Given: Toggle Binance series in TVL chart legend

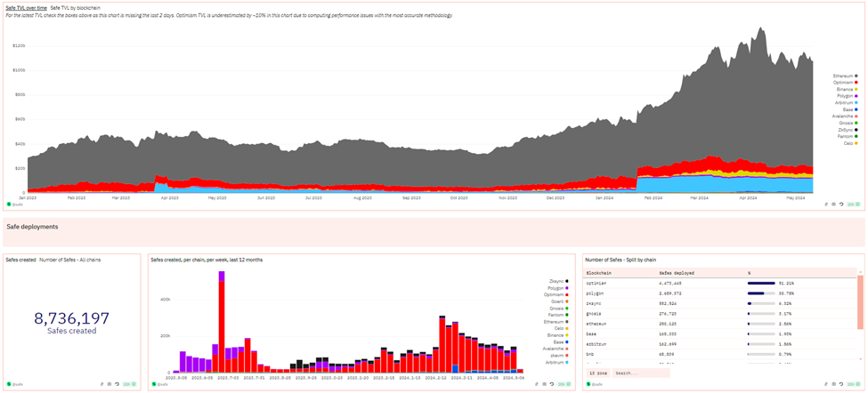Looking at the screenshot, I should [848, 89].
